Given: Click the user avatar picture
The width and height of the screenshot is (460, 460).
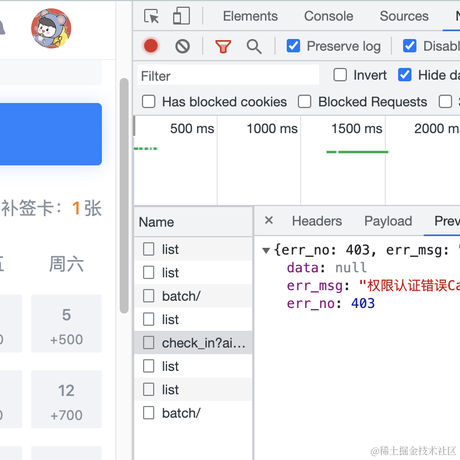Looking at the screenshot, I should (51, 28).
